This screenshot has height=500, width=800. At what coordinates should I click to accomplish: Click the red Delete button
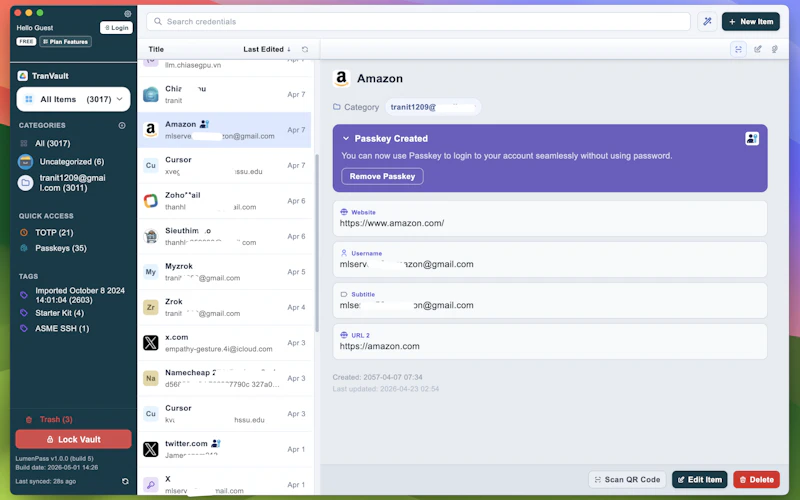756,480
